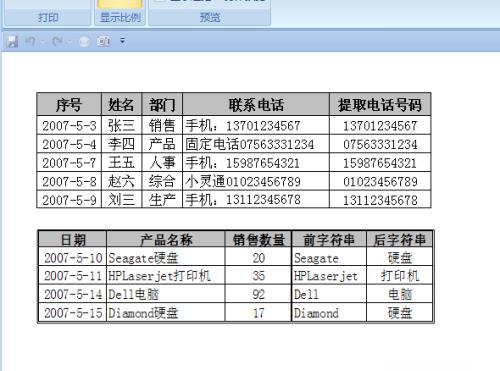Viewport: 500px width, 371px height.
Task: Click the product cell Diamond硬盘
Action: [x=166, y=313]
